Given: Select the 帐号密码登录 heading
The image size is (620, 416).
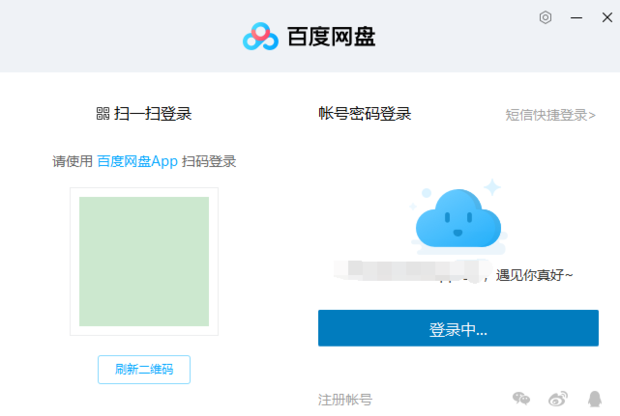Looking at the screenshot, I should pyautogui.click(x=365, y=114).
